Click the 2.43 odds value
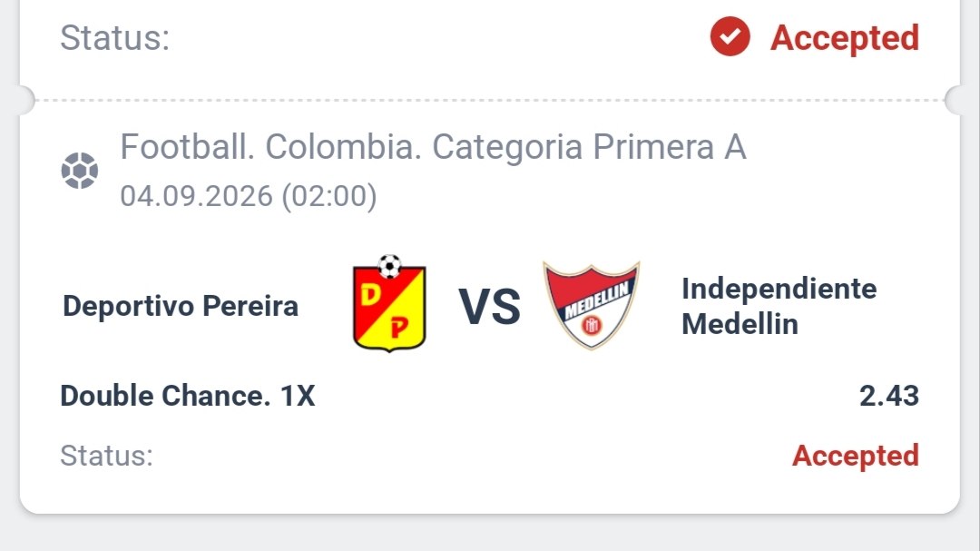The width and height of the screenshot is (980, 551). [888, 396]
